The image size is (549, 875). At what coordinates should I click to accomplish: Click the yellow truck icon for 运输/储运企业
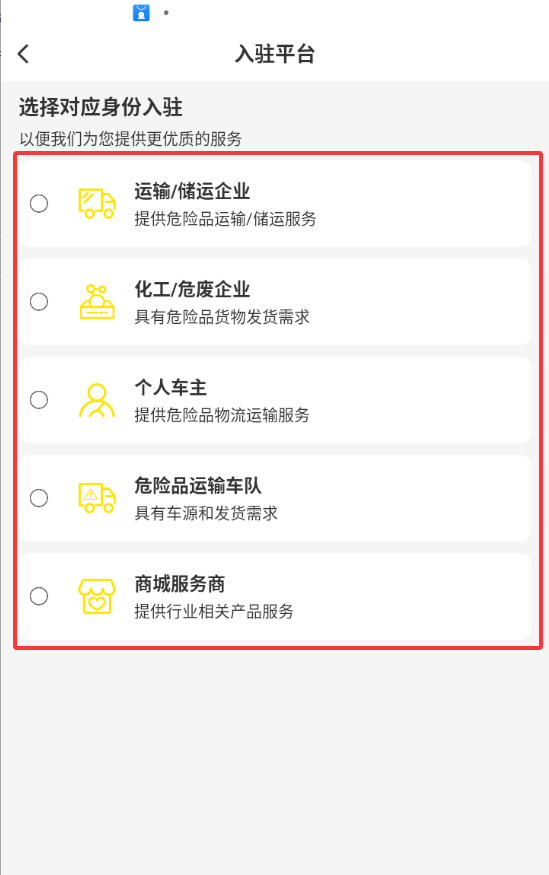(97, 203)
